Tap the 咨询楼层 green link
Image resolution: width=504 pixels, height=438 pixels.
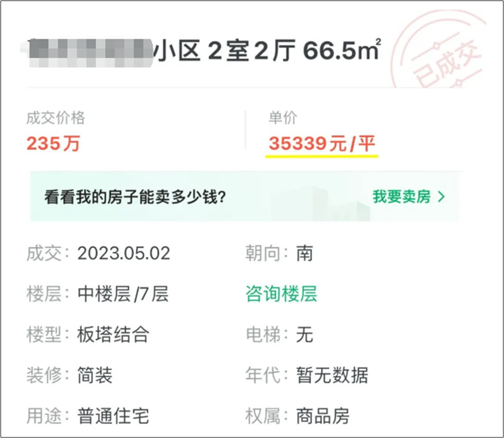point(281,294)
